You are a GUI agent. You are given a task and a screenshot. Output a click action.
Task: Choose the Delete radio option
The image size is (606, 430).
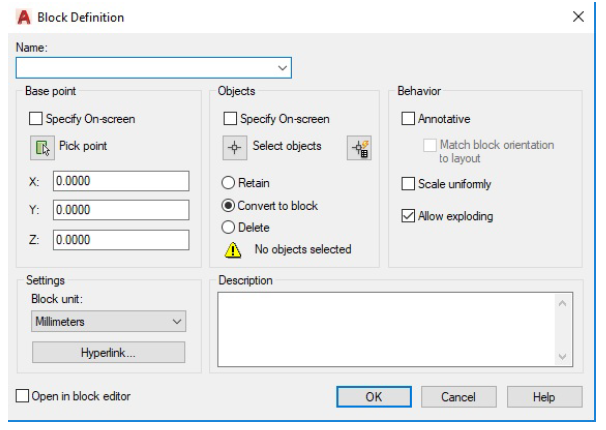pos(228,227)
